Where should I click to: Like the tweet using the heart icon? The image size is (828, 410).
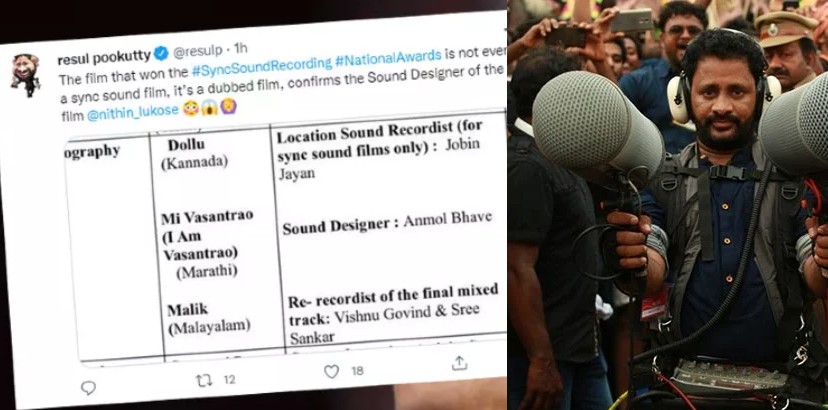click(x=331, y=372)
